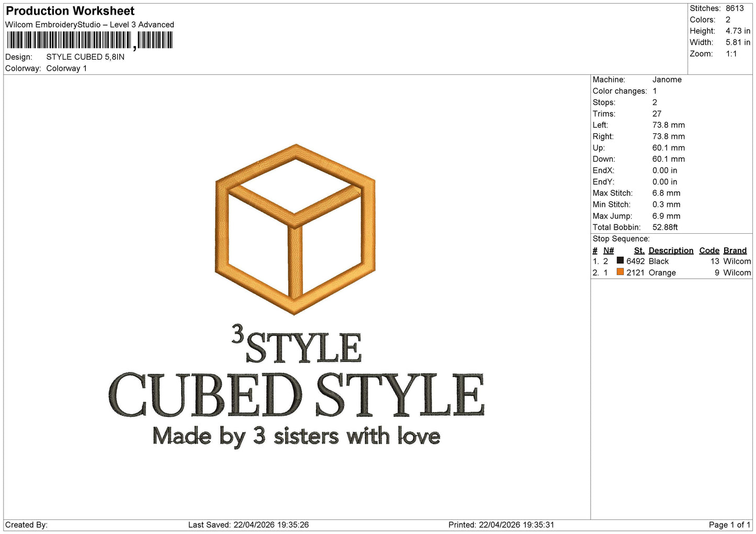Click 'Page 1 of 1' footer text
The width and height of the screenshot is (756, 534).
[730, 525]
